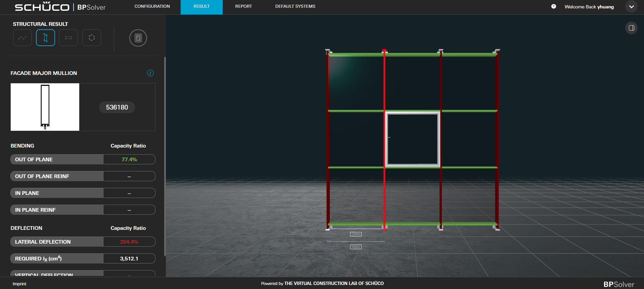Click the Facade Major Mullion info icon

[x=150, y=73]
